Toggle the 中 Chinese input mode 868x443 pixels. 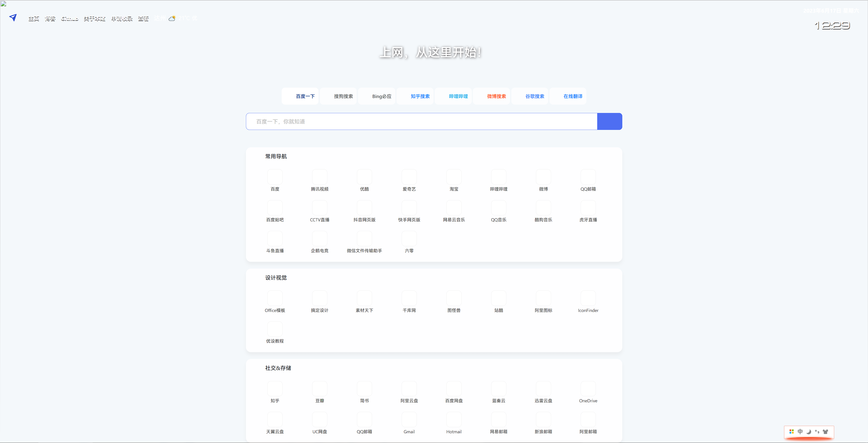pos(800,431)
